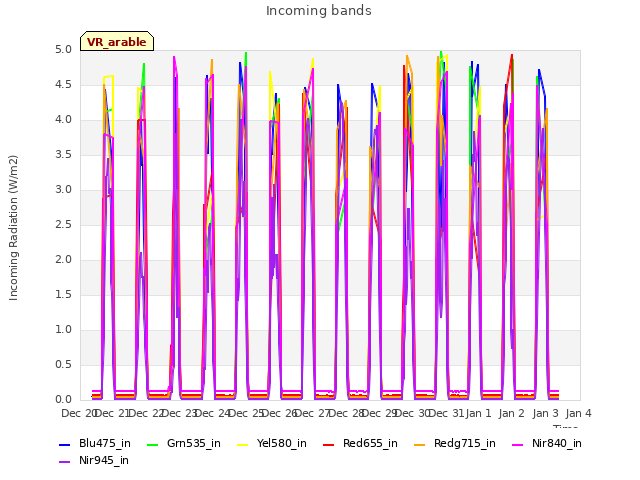Click the Jan 1 x-axis date label
This screenshot has height=480, width=640.
[x=478, y=414]
